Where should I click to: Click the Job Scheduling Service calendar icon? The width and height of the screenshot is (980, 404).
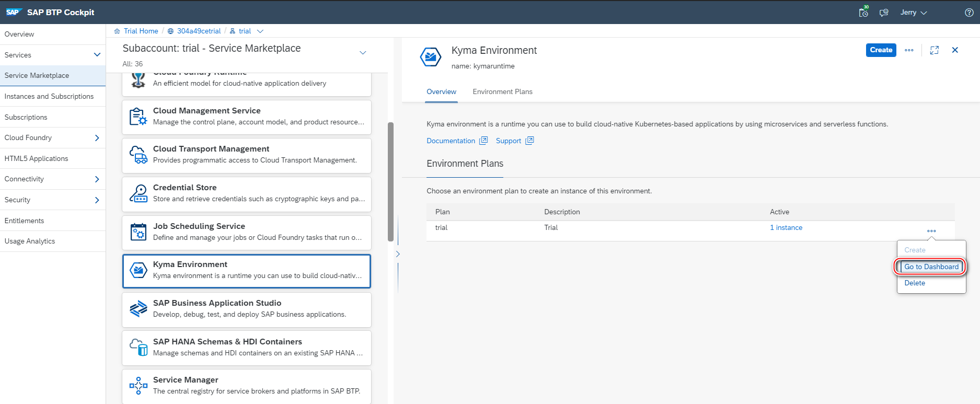[139, 232]
